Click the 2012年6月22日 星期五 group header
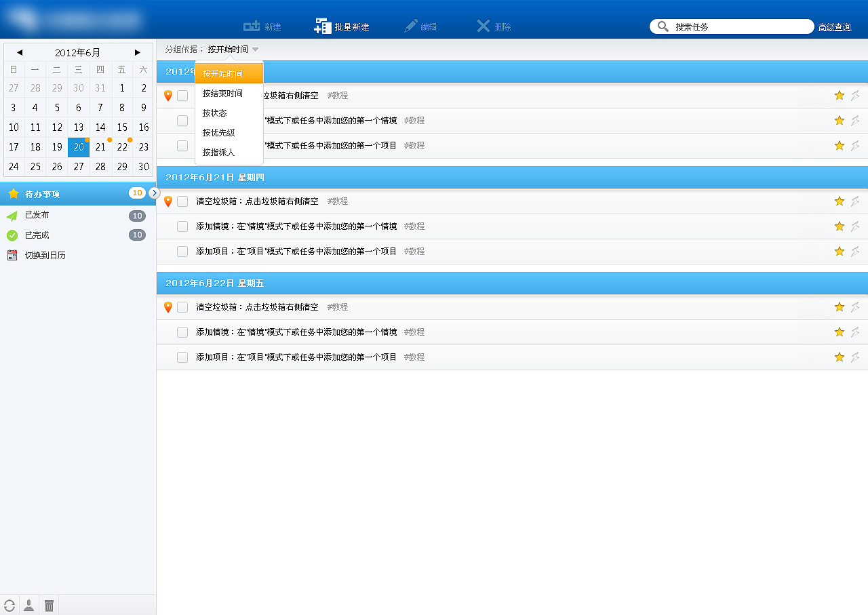868x615 pixels. click(512, 283)
